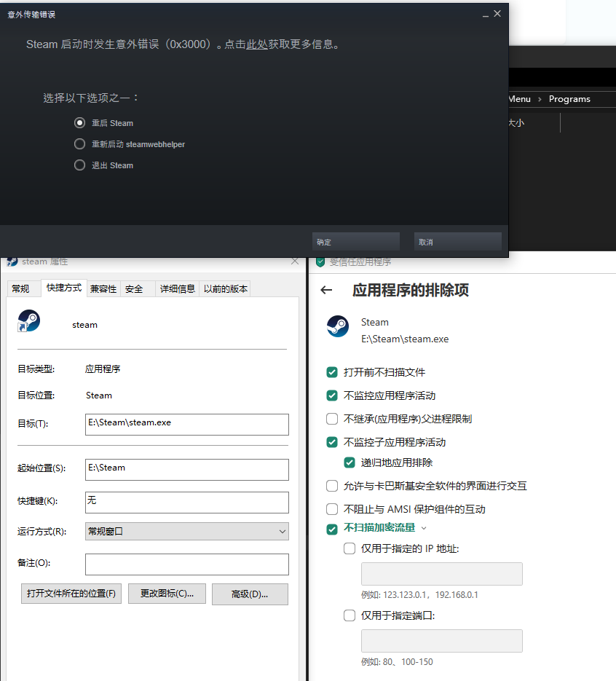Click 确定 in the Steam error dialog
Screen dimensions: 616x681
(x=355, y=242)
